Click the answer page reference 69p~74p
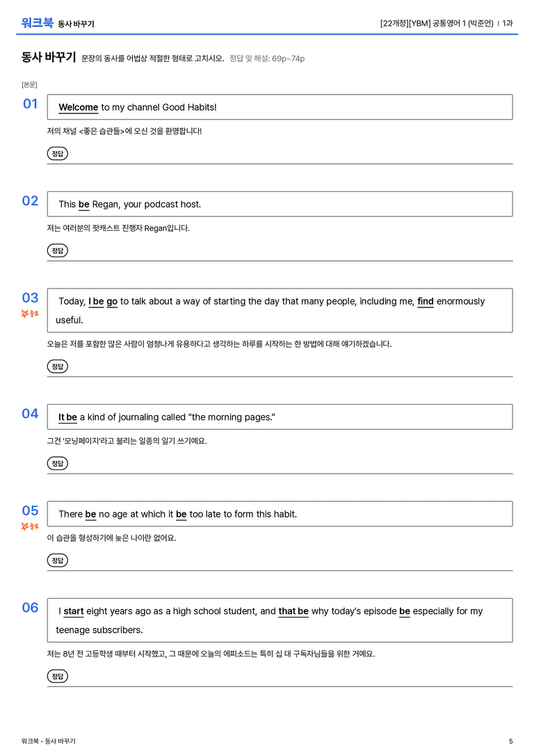The image size is (534, 756). coord(288,59)
